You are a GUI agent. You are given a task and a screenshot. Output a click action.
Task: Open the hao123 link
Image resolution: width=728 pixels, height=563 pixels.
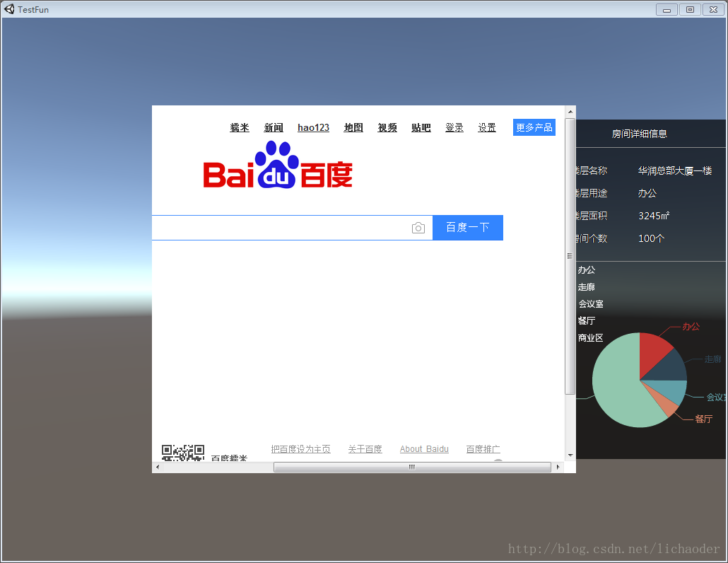pos(313,127)
